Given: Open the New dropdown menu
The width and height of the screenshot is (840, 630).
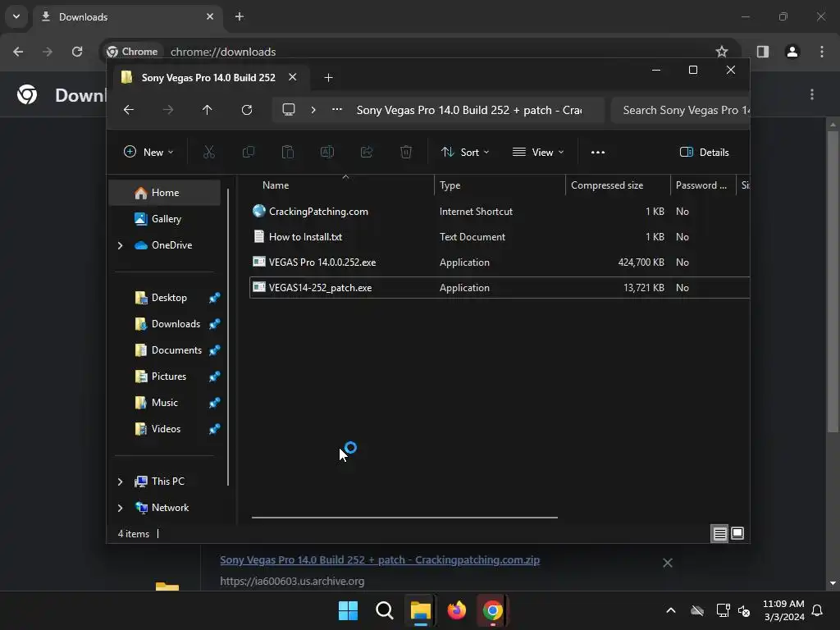Looking at the screenshot, I should click(148, 152).
